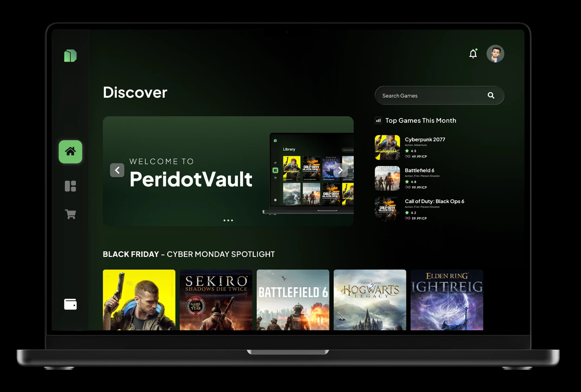The height and width of the screenshot is (392, 581).
Task: Open the shopping cart from the sidebar
Action: click(70, 214)
